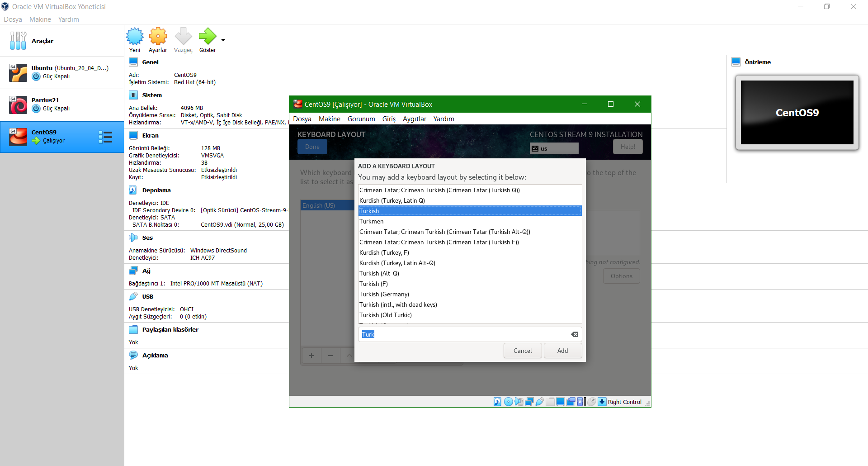Open Giriş menu in CentOS9 VM window
Viewport: 868px width, 466px height.
(x=389, y=119)
